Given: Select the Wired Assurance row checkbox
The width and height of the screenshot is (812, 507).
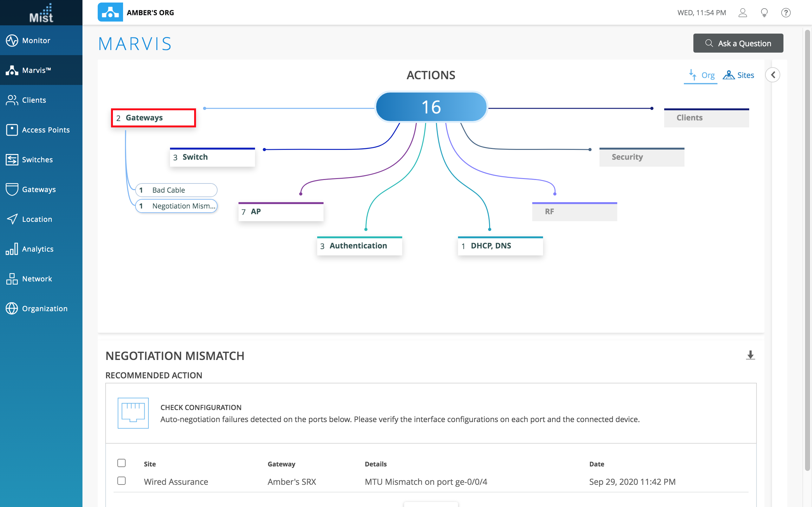Looking at the screenshot, I should pyautogui.click(x=121, y=481).
